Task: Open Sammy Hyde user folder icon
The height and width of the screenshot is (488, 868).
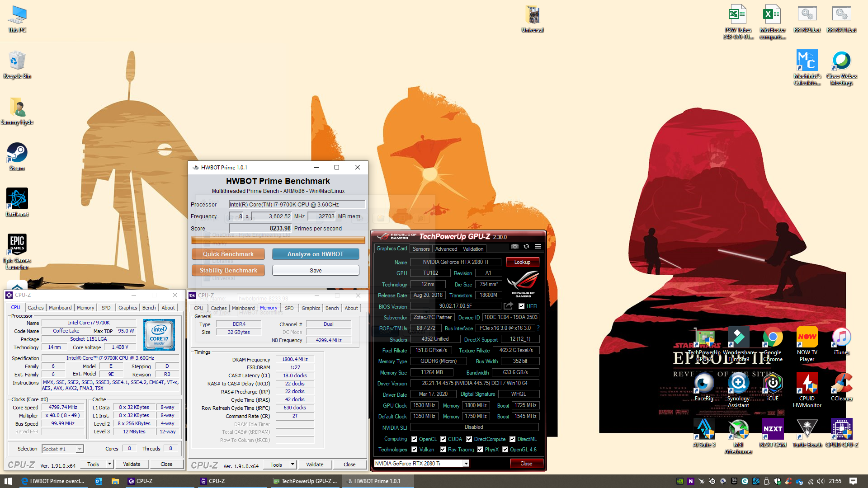Action: coord(17,111)
